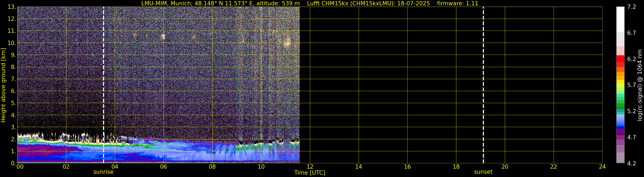Click the time axis tick label '10'
The height and width of the screenshot is (177, 644).
click(x=261, y=167)
